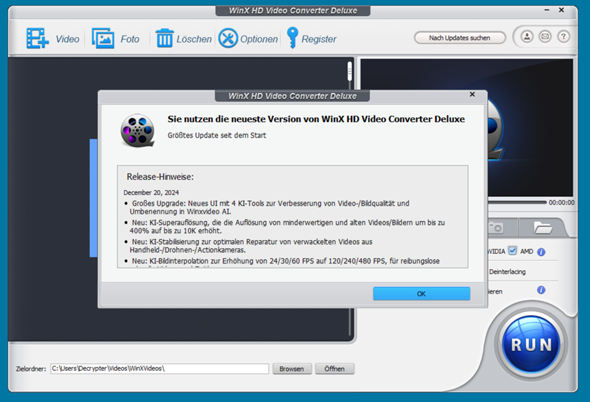Close the update dialog with X
The height and width of the screenshot is (402, 590).
click(x=472, y=94)
